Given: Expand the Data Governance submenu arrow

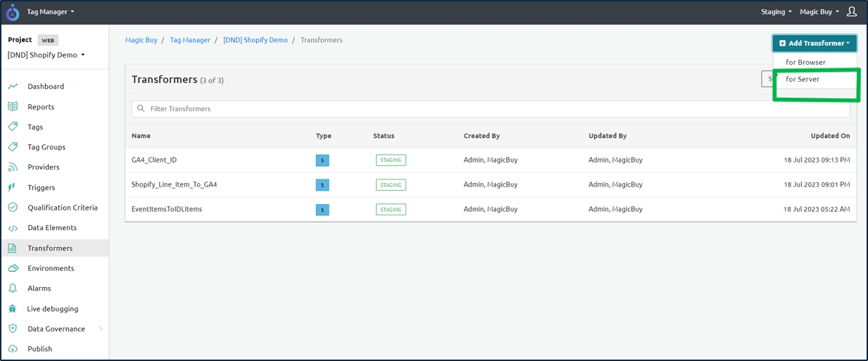Looking at the screenshot, I should tap(101, 329).
